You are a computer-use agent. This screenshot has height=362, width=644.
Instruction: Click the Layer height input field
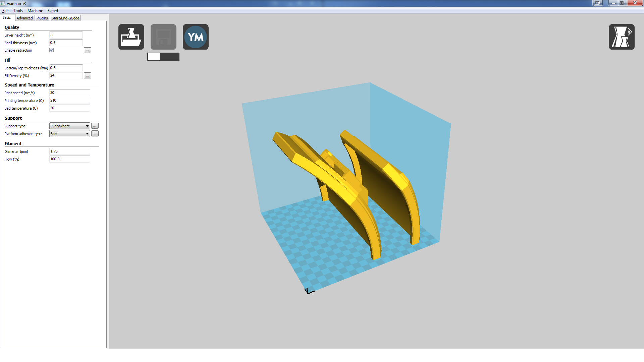pos(66,35)
